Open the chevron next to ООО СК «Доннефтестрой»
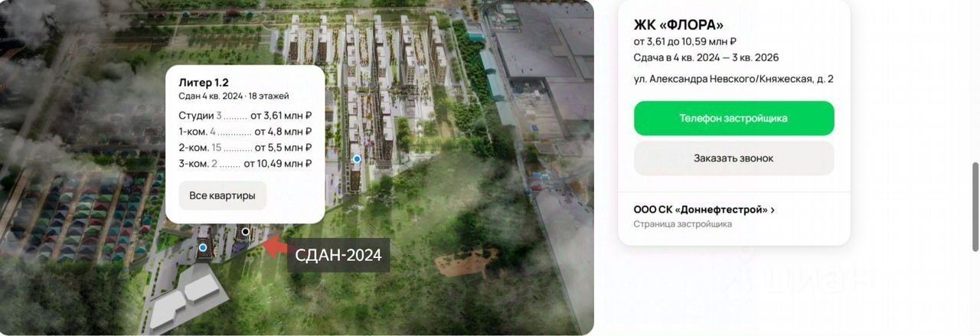980x336 pixels. pos(773,210)
